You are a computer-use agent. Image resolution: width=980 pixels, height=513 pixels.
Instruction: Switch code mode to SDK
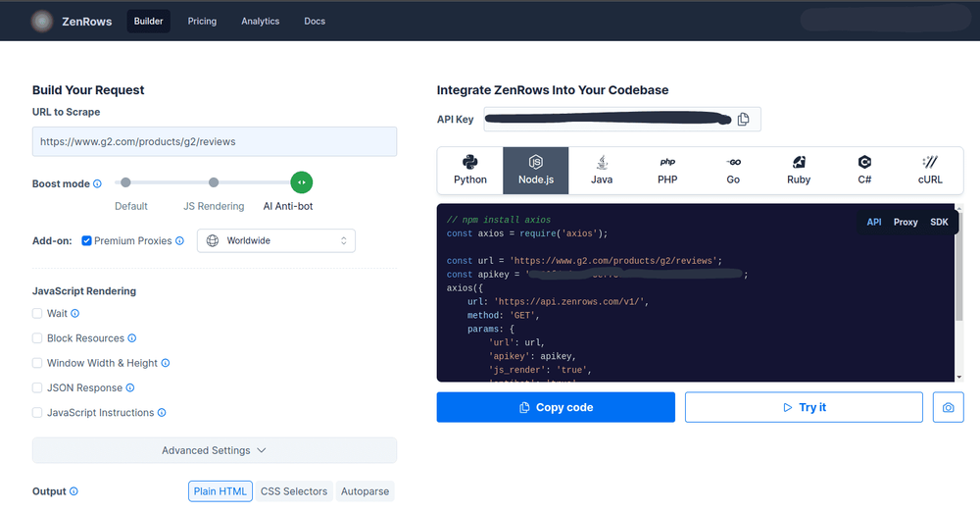point(939,222)
